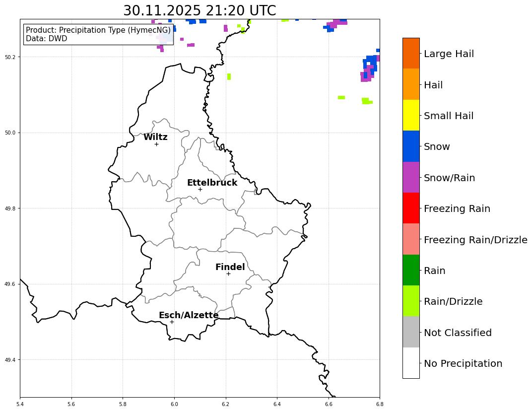Click the Esch/Alzette station cross marker
The height and width of the screenshot is (411, 532).
coord(172,322)
